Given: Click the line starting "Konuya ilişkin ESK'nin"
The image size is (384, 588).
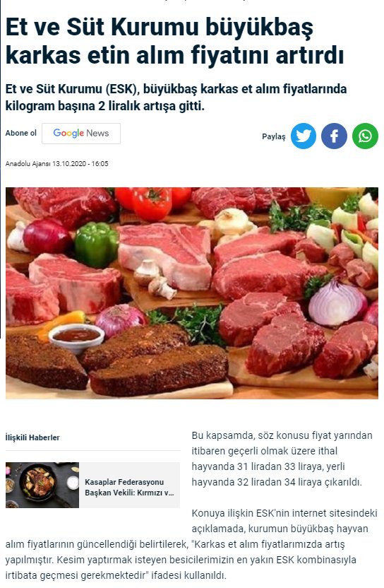Looking at the screenshot, I should [x=284, y=513].
